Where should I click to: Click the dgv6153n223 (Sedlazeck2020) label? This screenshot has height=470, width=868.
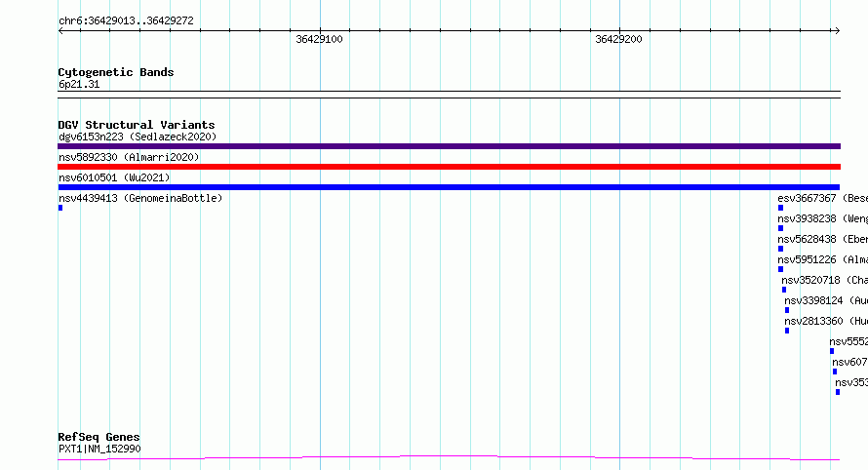(x=138, y=137)
